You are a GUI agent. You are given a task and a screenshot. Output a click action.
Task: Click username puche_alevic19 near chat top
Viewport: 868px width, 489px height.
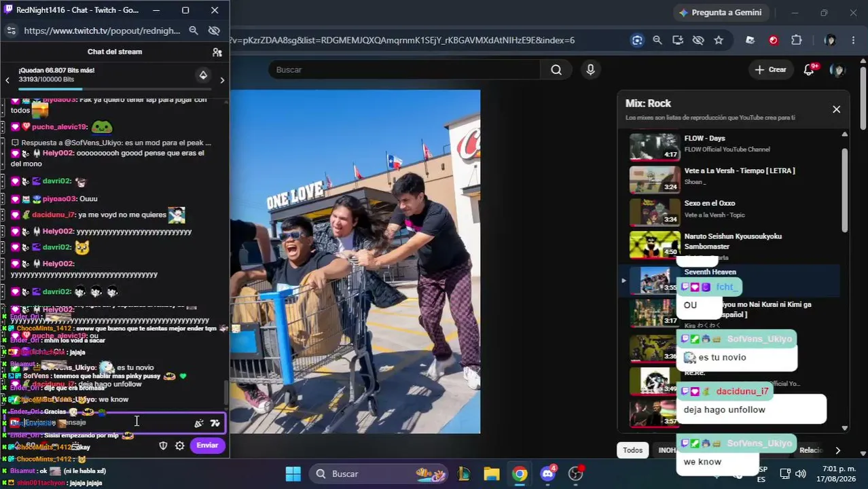tap(59, 127)
